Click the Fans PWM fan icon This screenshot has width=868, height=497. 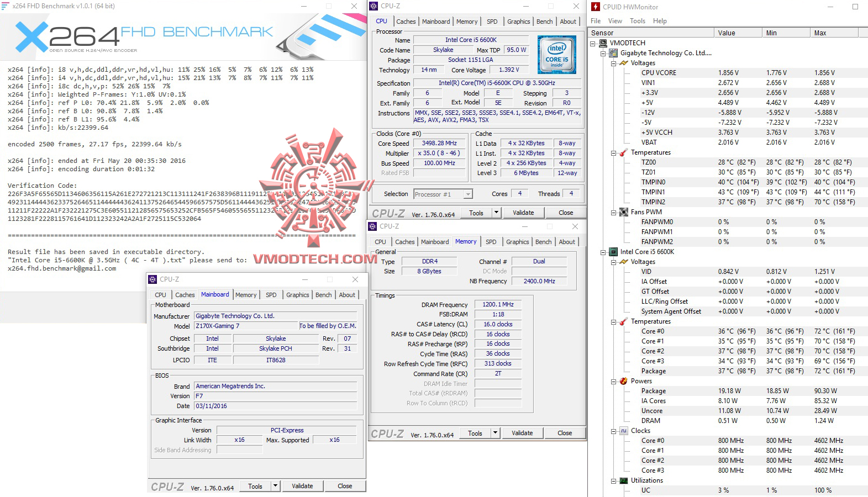point(624,212)
